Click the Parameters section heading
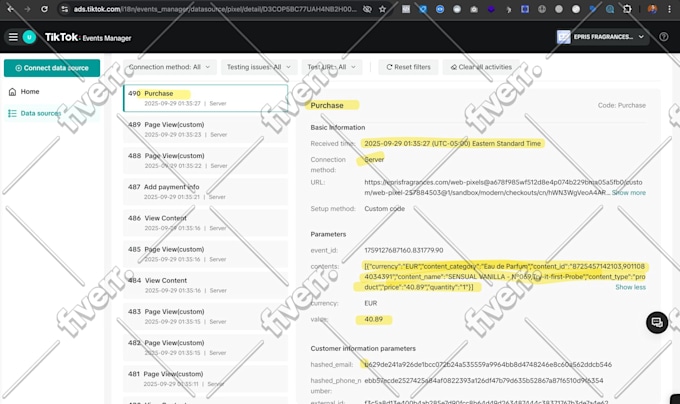 click(328, 234)
